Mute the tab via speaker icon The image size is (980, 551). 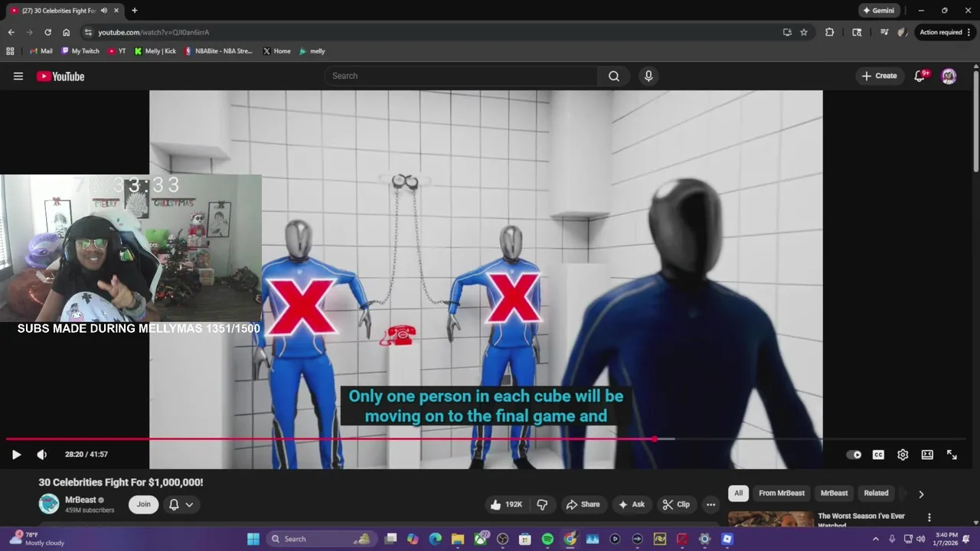(x=103, y=11)
